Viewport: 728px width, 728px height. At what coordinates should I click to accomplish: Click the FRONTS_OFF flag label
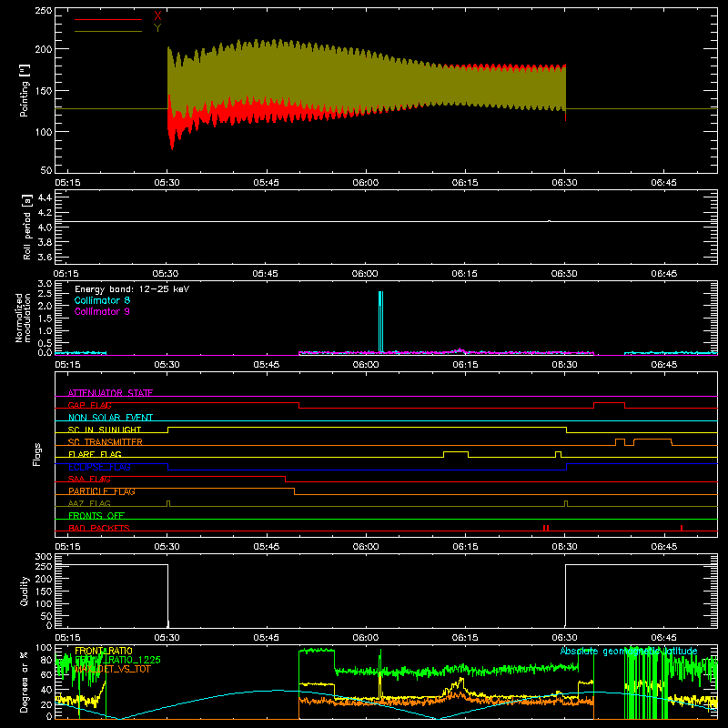coord(96,515)
